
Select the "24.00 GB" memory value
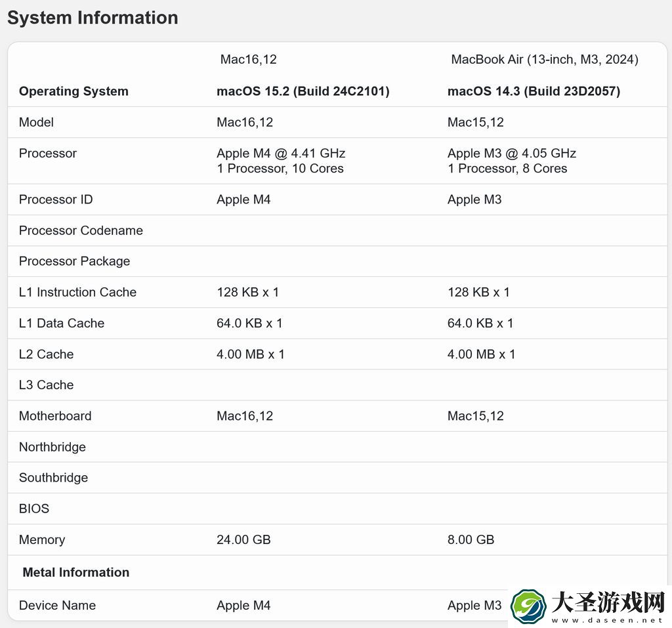(243, 539)
